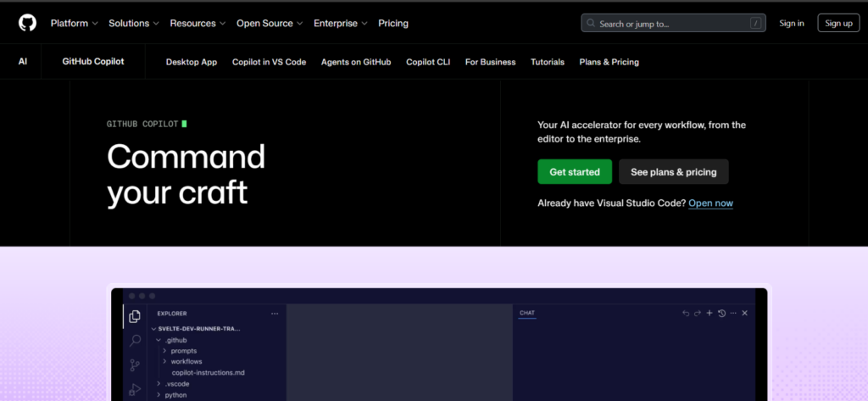Image resolution: width=868 pixels, height=401 pixels.
Task: Click the Command your craft heading
Action: click(186, 175)
